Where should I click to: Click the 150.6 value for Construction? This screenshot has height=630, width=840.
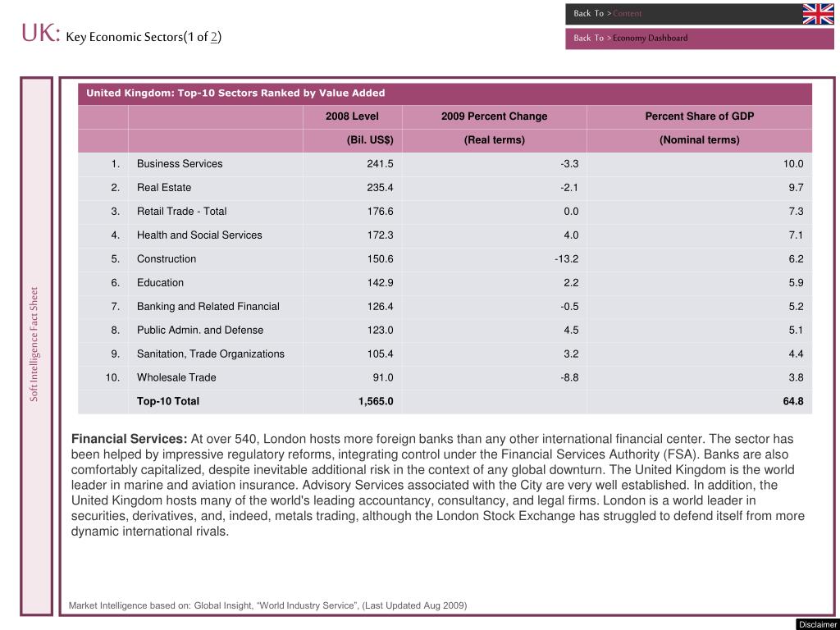[x=381, y=258]
